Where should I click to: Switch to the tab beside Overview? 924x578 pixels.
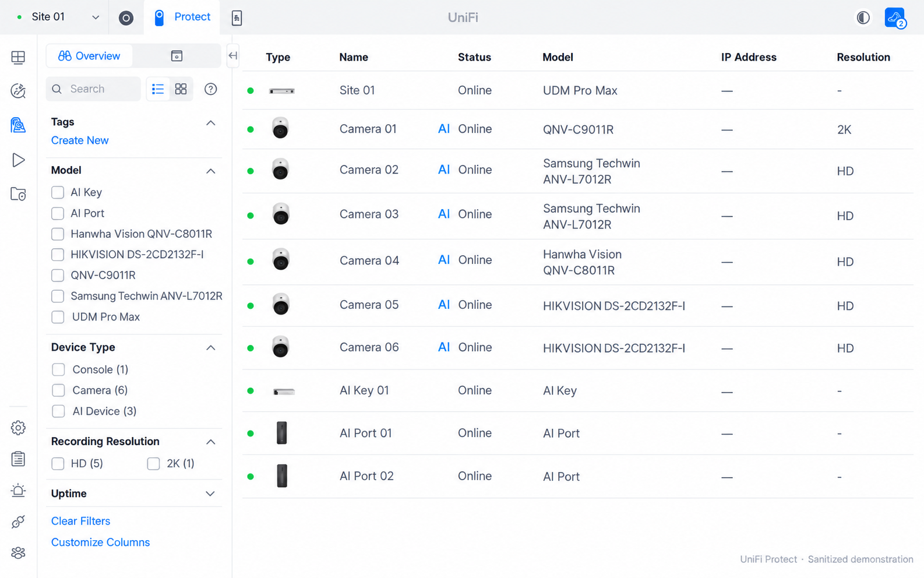177,56
